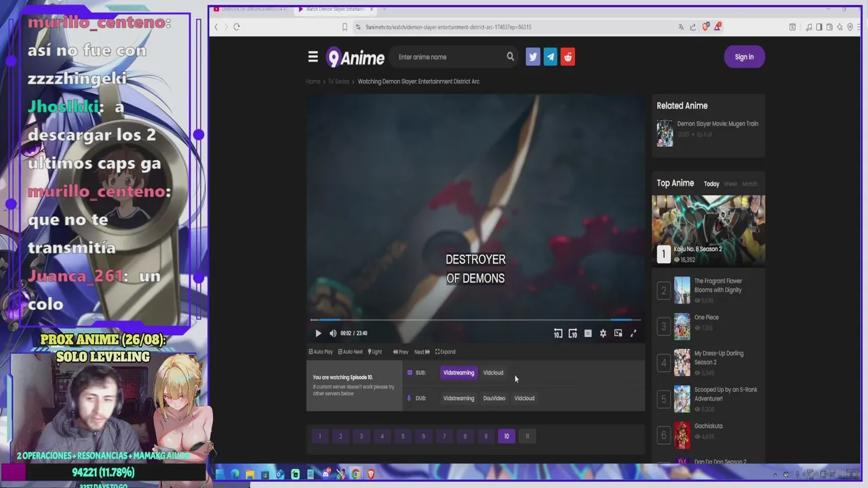
Task: Go back in the browser
Action: [216, 27]
